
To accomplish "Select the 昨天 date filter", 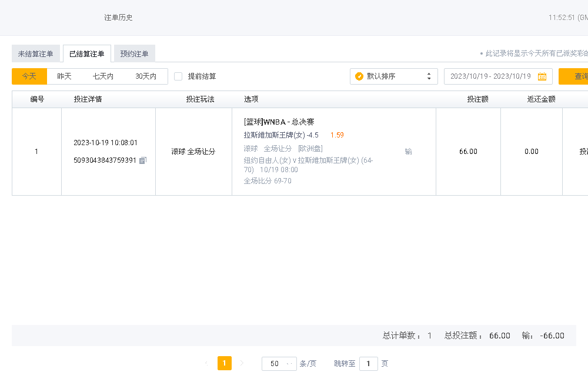I will pos(64,76).
